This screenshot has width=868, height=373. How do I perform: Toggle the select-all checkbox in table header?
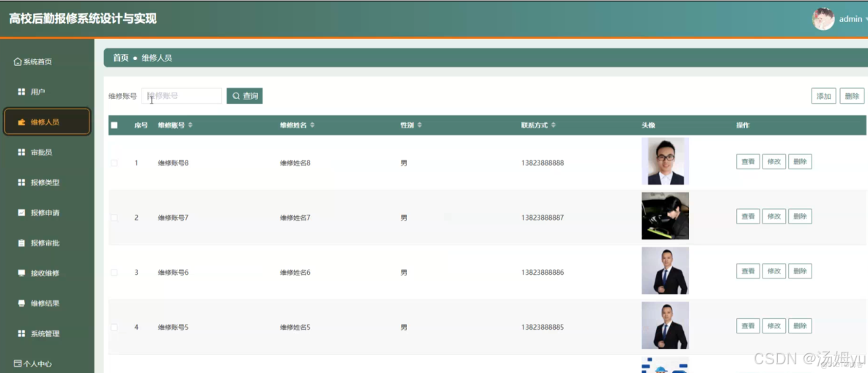pos(114,125)
